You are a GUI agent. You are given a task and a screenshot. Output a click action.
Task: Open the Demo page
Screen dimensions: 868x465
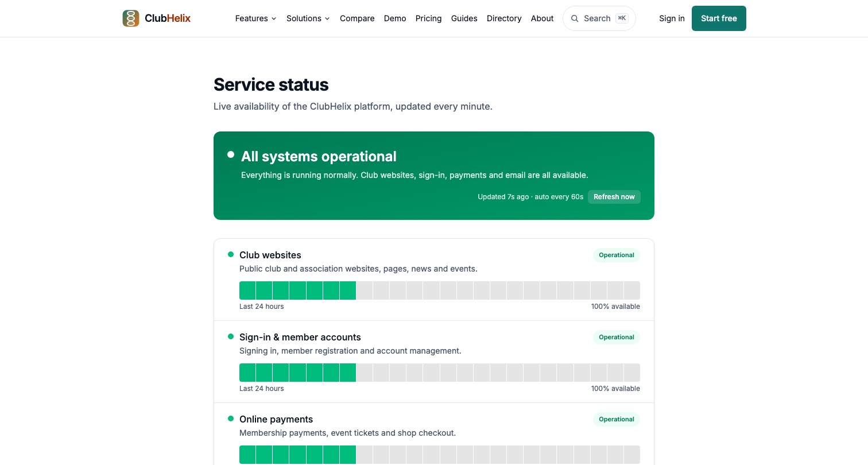[x=395, y=18]
